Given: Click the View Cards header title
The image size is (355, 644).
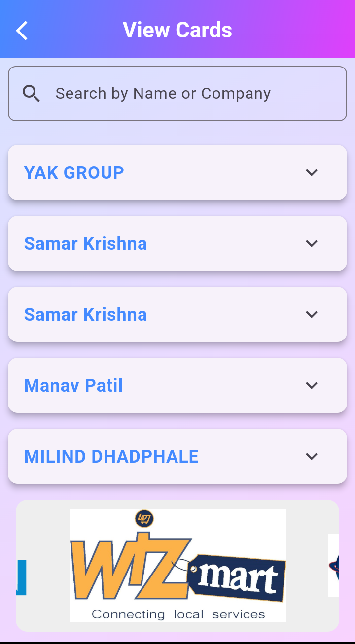Looking at the screenshot, I should tap(177, 30).
